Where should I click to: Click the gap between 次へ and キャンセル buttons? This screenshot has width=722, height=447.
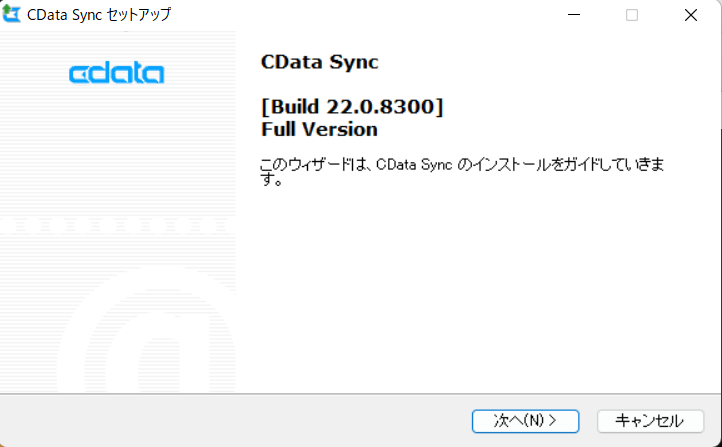(x=587, y=420)
